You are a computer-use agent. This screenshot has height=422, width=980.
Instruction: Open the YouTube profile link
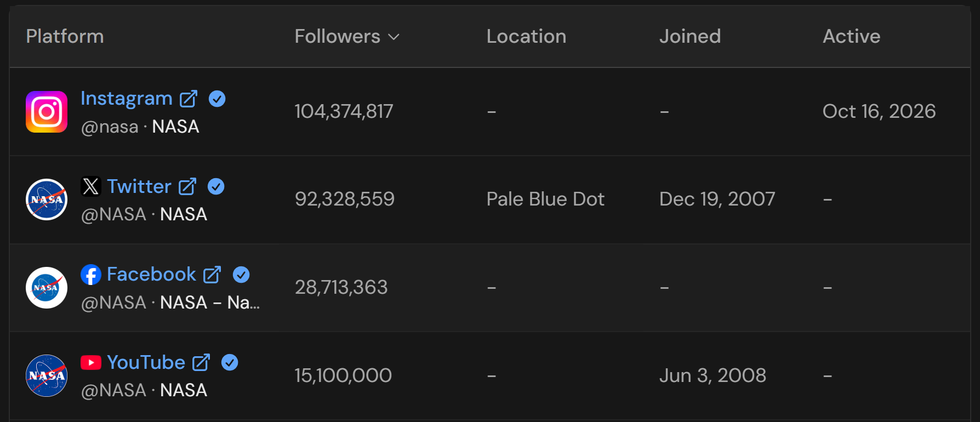tap(146, 362)
